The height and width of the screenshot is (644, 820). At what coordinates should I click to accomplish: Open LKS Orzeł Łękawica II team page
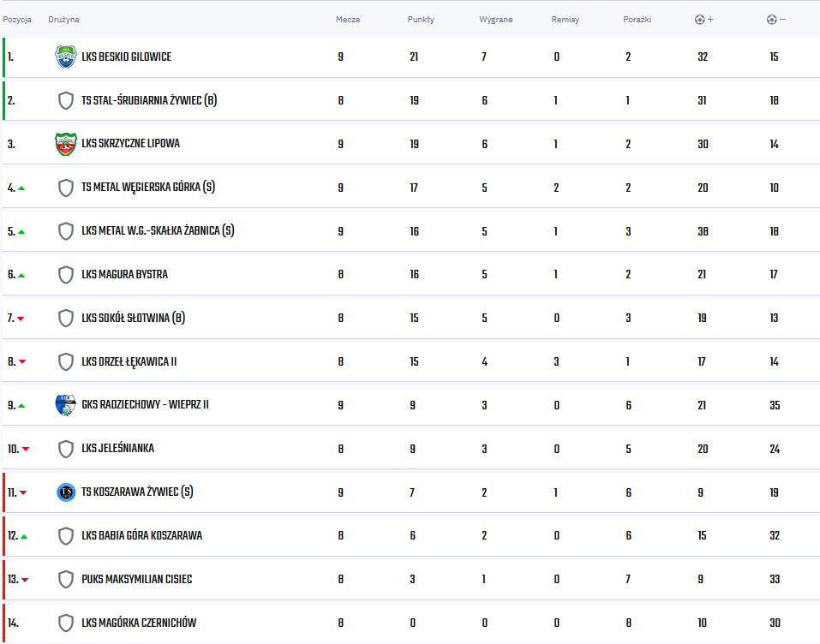[129, 361]
